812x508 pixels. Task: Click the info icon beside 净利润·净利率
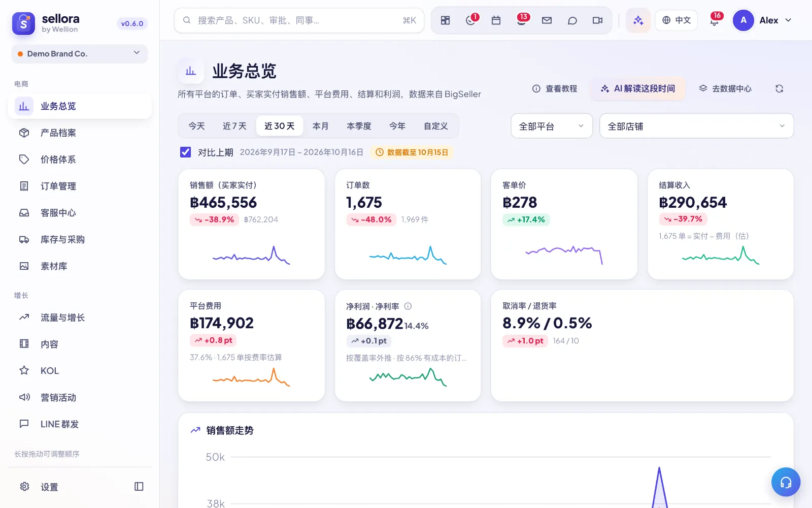tap(408, 306)
